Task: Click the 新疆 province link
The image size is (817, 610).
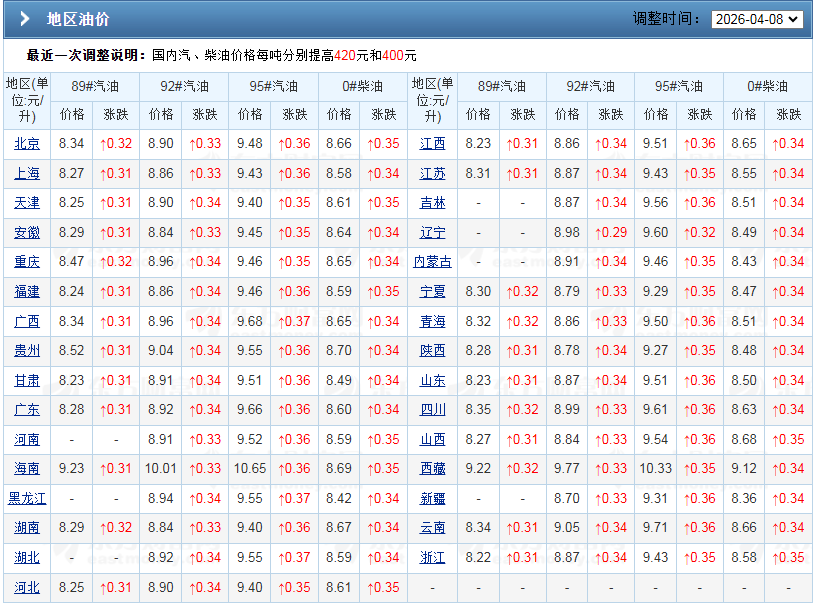Action: coord(433,499)
